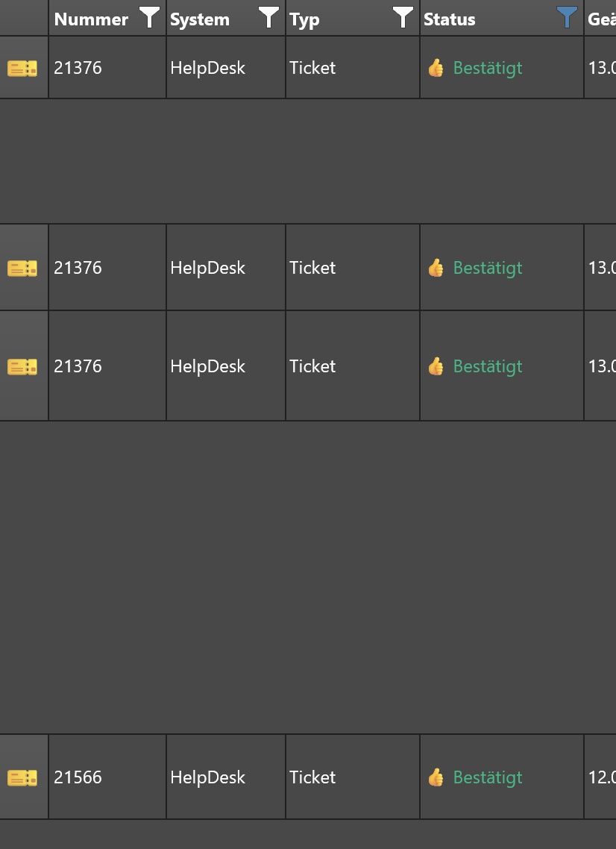616x849 pixels.
Task: Open the active blue Status filter
Action: point(567,17)
